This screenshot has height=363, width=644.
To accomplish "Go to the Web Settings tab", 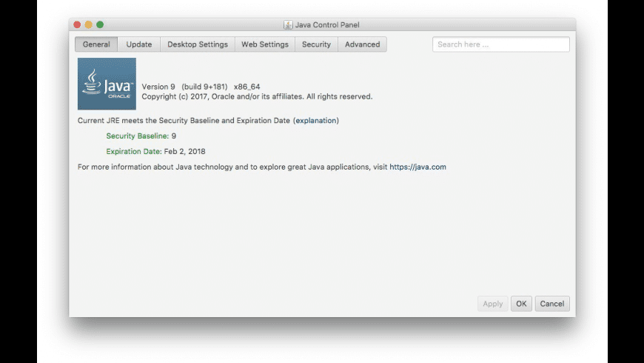I will point(265,44).
